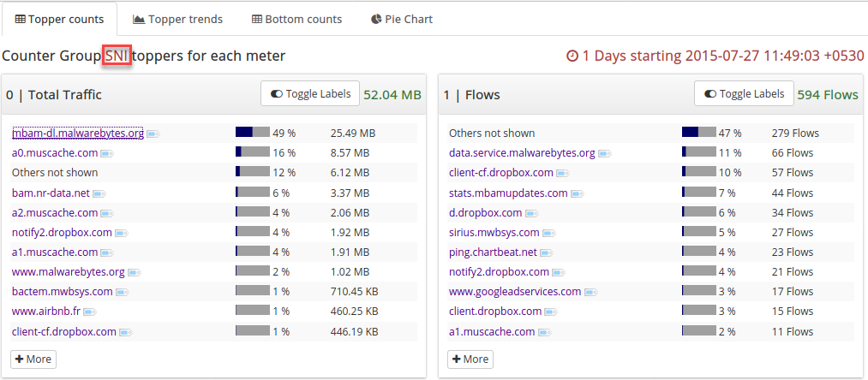The height and width of the screenshot is (380, 868).
Task: Click the tag icon next to stats.mbamupdates.com
Action: tap(578, 193)
